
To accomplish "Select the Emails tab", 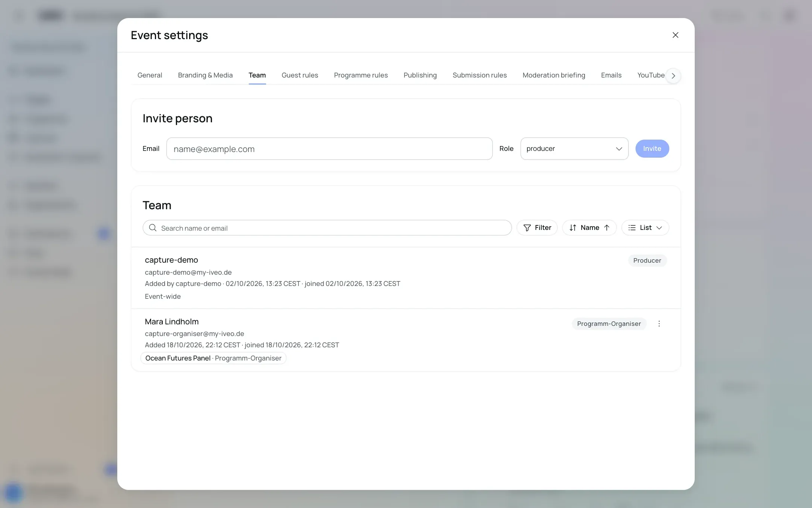I will (611, 75).
